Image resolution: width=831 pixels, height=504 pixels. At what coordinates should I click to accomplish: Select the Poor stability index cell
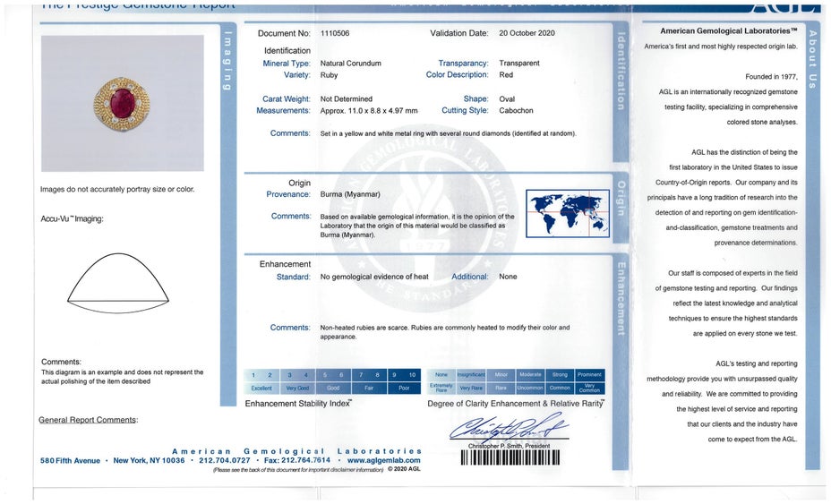[x=403, y=389]
